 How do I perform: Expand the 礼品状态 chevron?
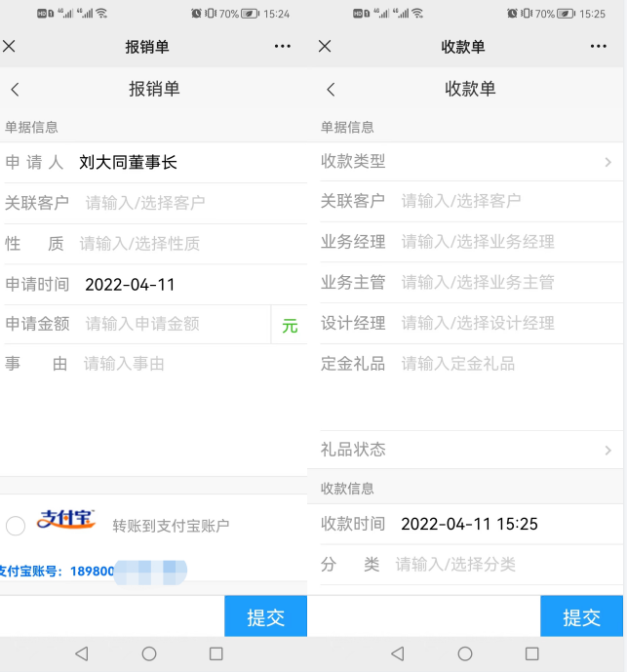[x=607, y=450]
